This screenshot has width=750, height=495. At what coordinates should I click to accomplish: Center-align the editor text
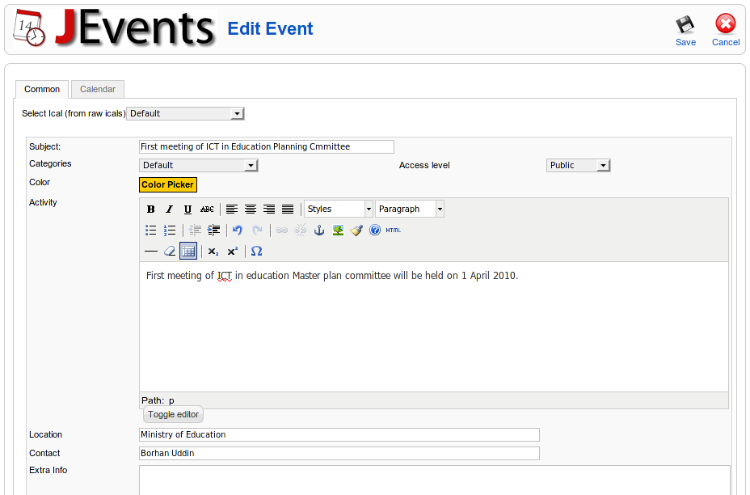[x=251, y=209]
